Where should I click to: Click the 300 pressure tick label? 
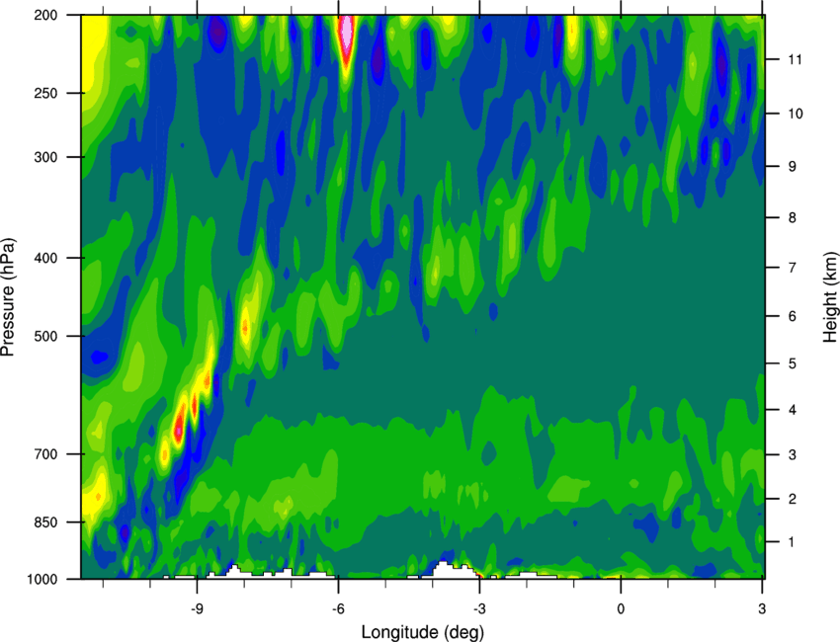(x=45, y=157)
